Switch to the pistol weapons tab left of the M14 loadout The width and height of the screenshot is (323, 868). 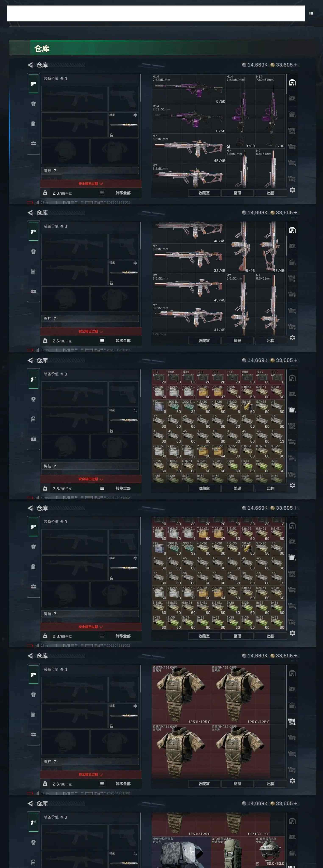point(33,84)
